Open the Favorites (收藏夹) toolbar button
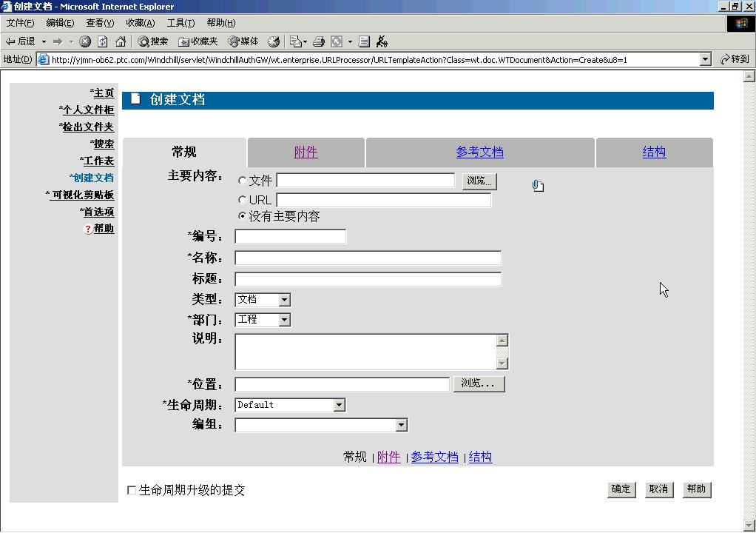 coord(198,41)
